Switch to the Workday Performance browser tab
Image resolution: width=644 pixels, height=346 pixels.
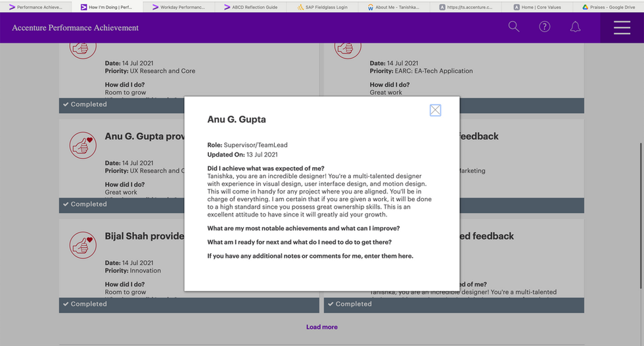[x=179, y=7]
